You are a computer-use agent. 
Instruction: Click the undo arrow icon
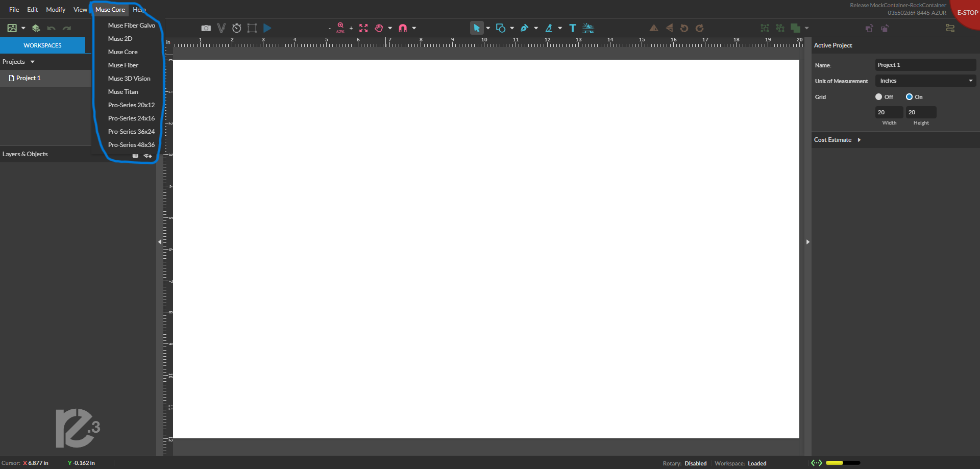pyautogui.click(x=51, y=28)
